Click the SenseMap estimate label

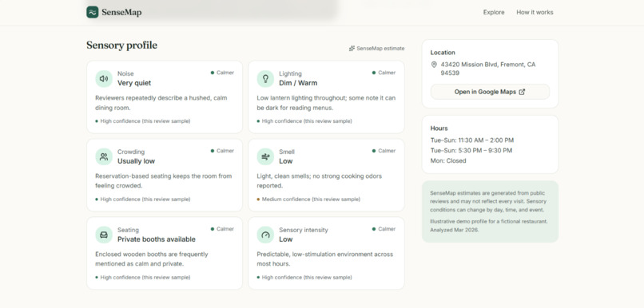point(380,49)
